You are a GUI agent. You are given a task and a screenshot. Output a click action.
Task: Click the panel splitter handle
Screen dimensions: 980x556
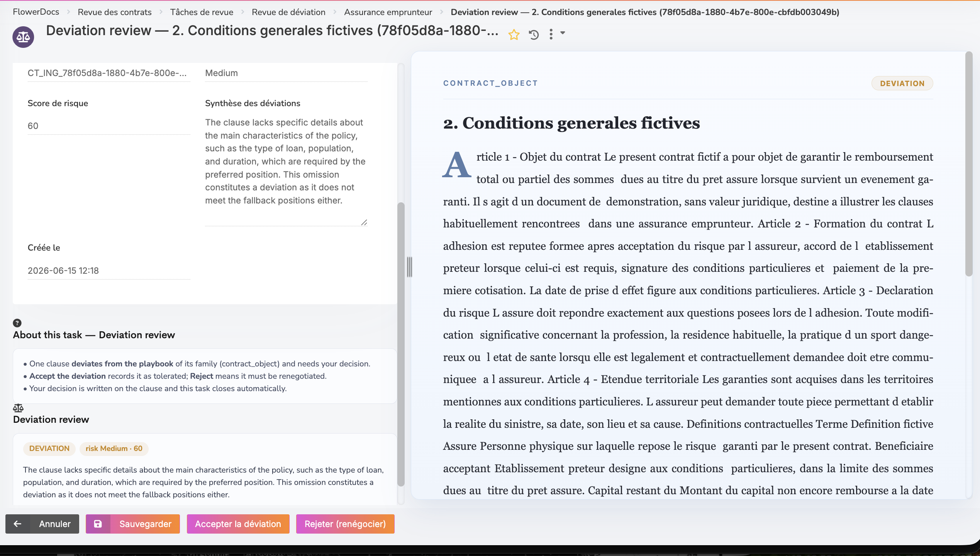click(x=409, y=267)
